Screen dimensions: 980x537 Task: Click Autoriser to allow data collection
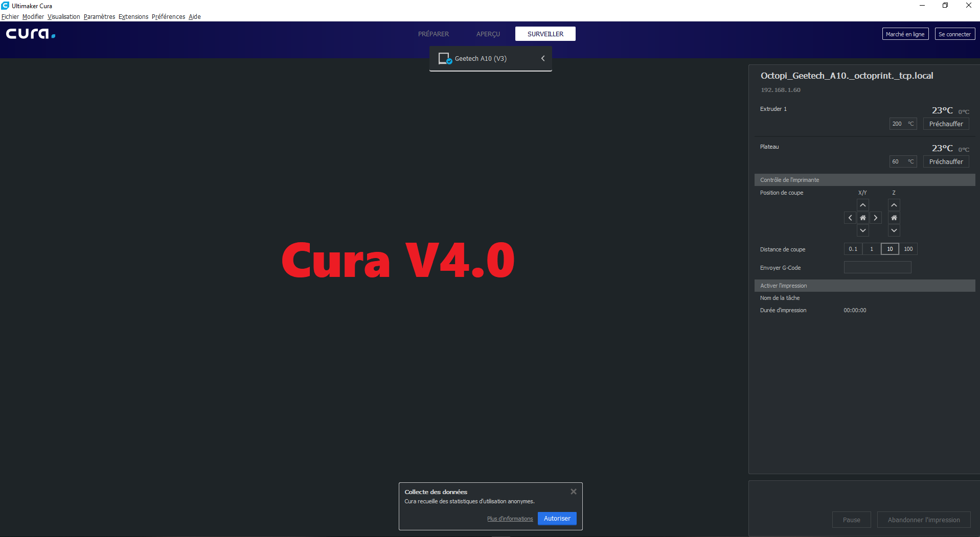tap(557, 518)
